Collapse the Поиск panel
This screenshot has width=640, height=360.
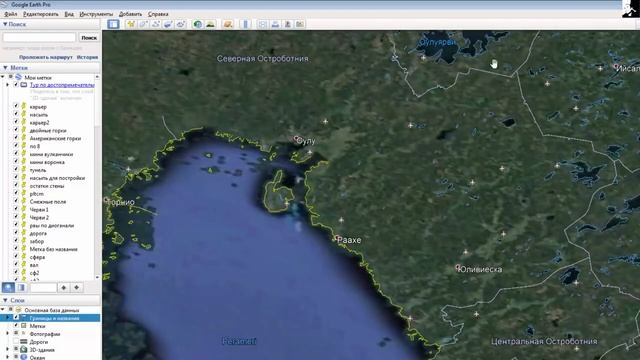(5, 24)
